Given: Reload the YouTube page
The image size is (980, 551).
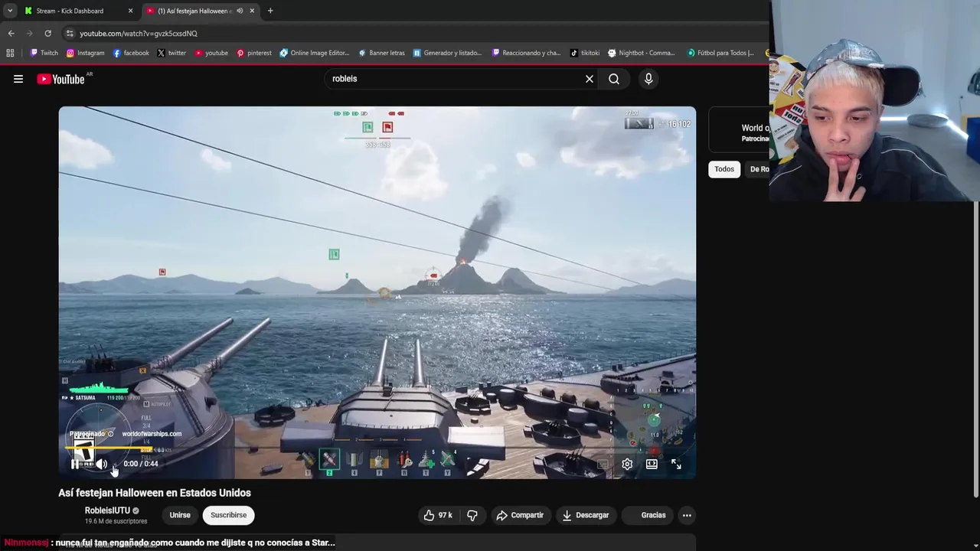Looking at the screenshot, I should 47,33.
